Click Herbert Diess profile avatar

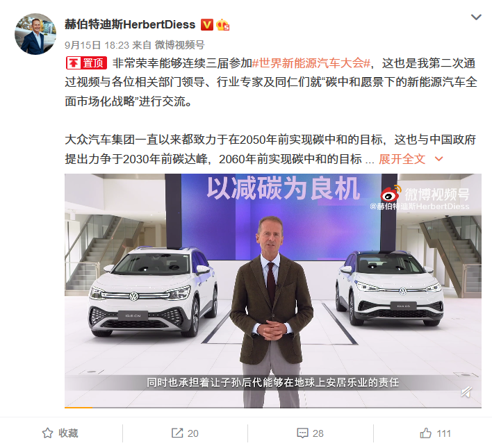tap(35, 34)
